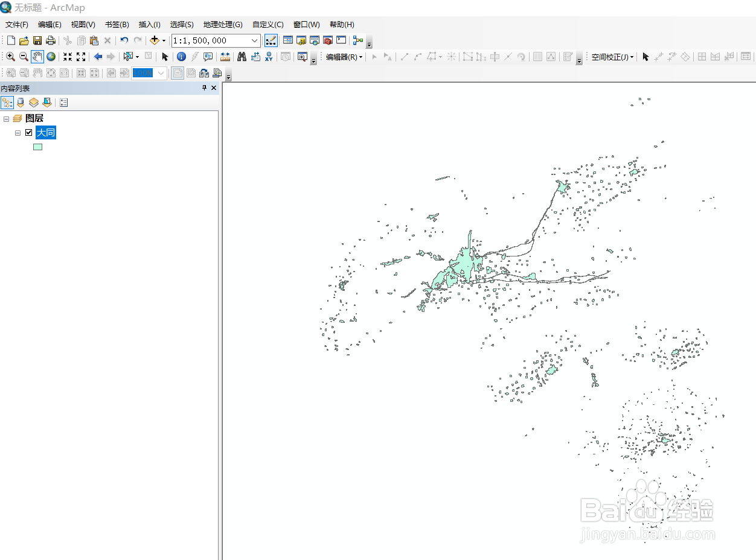Image resolution: width=756 pixels, height=560 pixels.
Task: Switch contents to List By Drawing Order
Action: [7, 103]
